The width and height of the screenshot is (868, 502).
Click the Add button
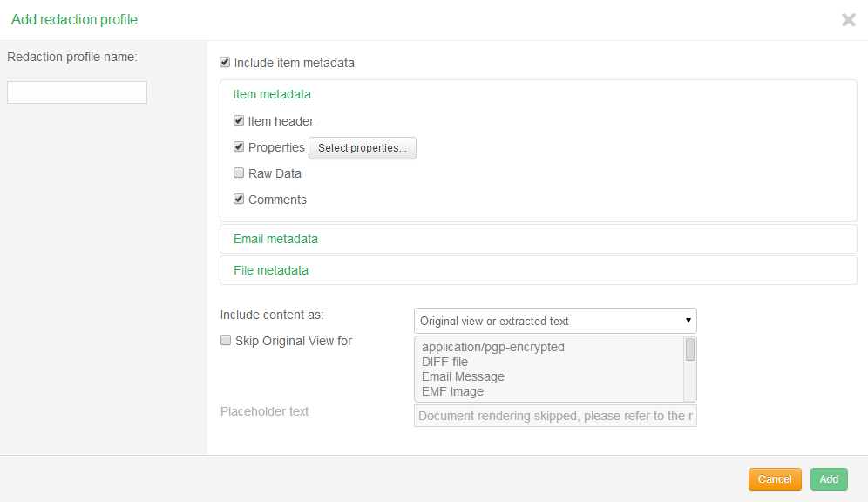(828, 478)
